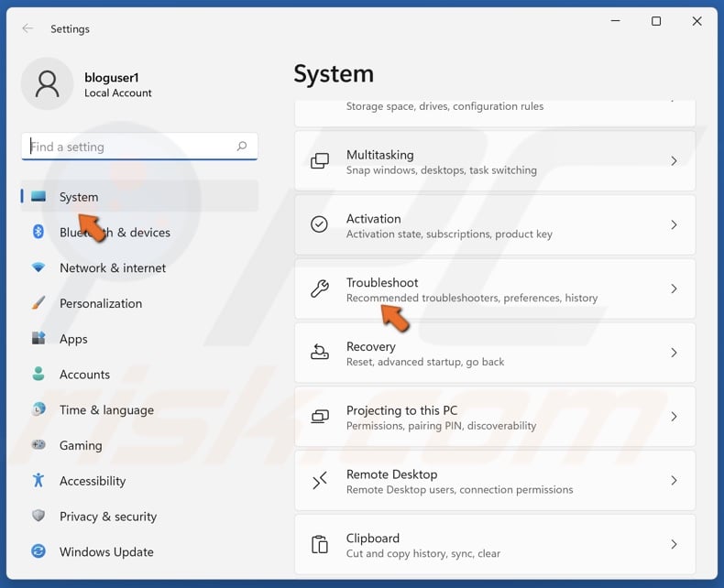Screen dimensions: 724x588
Task: Open Accessibility label in sidebar
Action: (x=93, y=481)
